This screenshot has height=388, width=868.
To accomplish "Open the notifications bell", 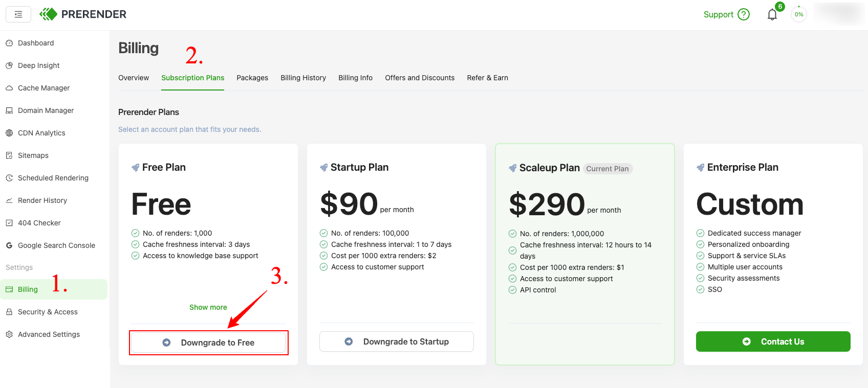I will [772, 14].
